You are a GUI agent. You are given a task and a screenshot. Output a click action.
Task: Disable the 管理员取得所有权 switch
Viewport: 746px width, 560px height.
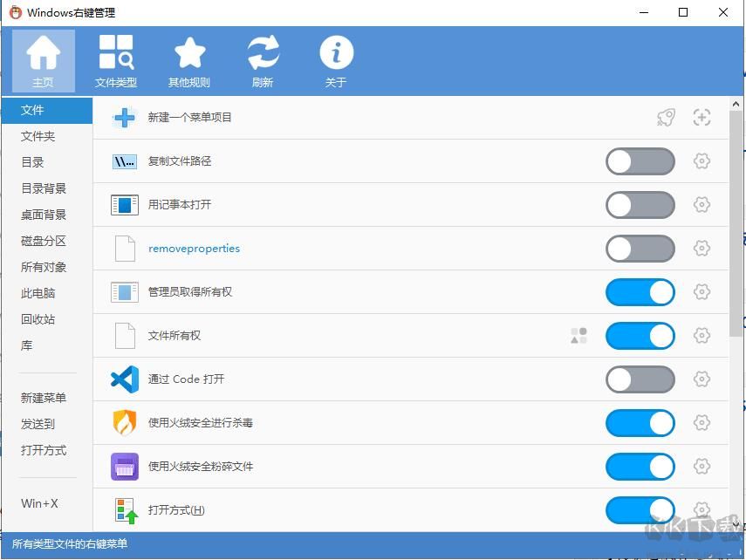(x=640, y=292)
